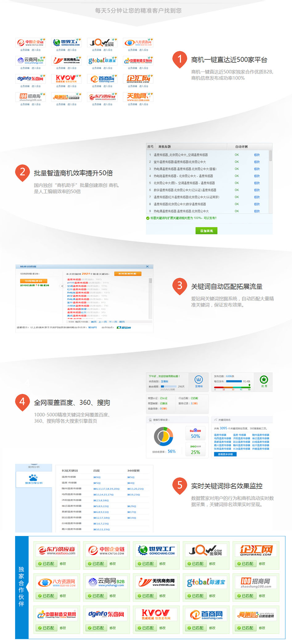Click 八方资源网 logo in 独家合作伙伴 panel
The width and height of the screenshot is (292, 644).
57,583
